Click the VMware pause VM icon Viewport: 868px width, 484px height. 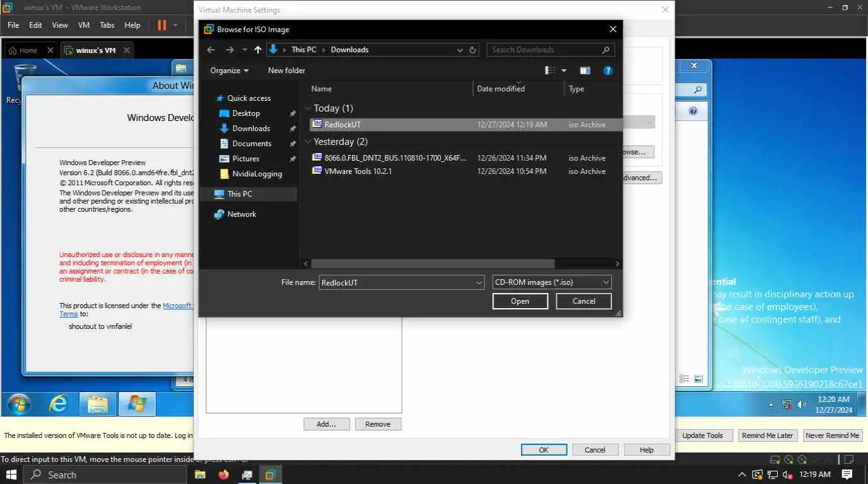[x=161, y=25]
